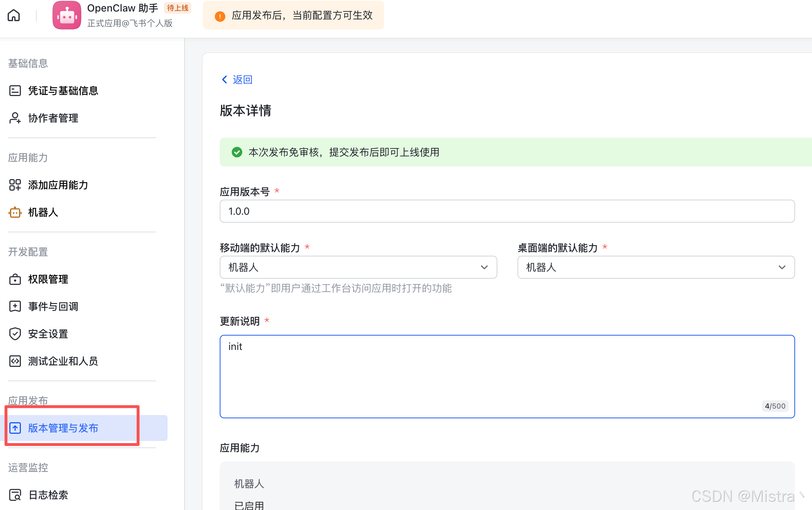Click the 安全设置 shield icon
This screenshot has height=510, width=812.
pos(15,334)
